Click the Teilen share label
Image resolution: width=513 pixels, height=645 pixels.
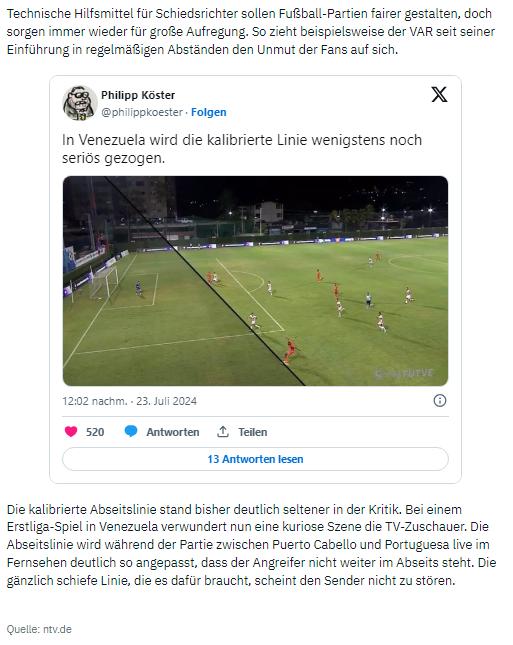click(253, 432)
